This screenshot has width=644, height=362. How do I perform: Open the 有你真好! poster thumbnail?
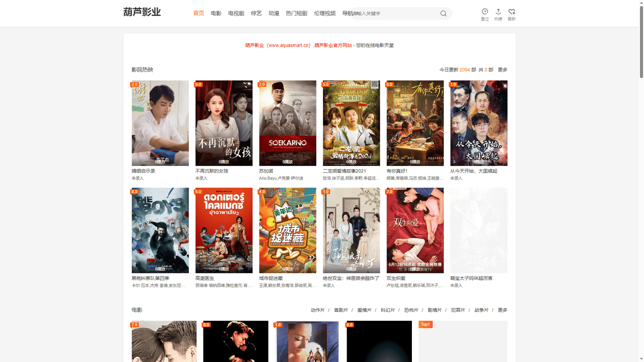pyautogui.click(x=415, y=123)
